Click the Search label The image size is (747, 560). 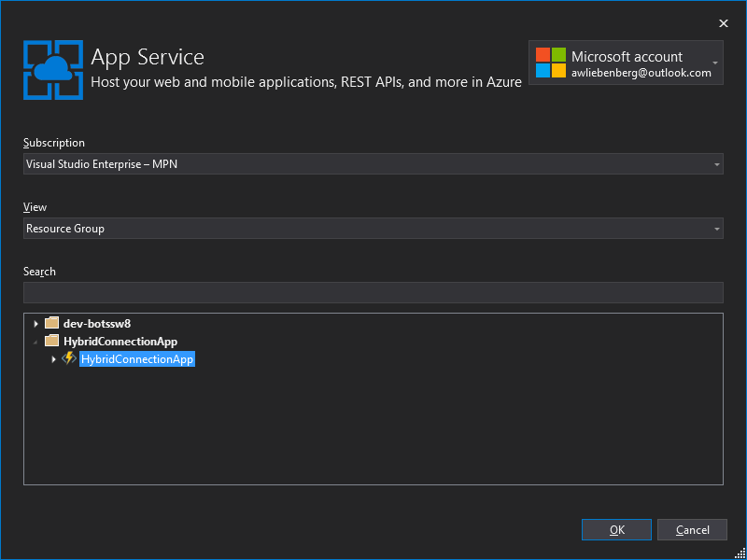(39, 272)
